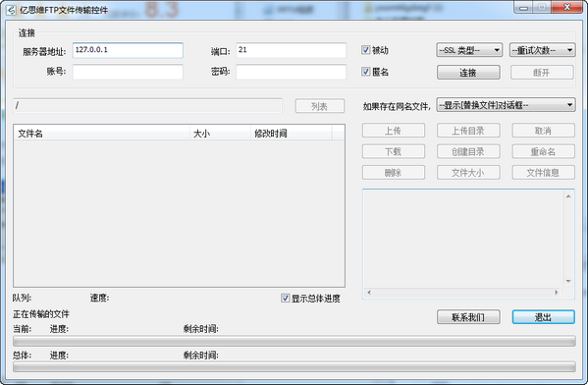The width and height of the screenshot is (588, 385).
Task: Focus the 端口 port input field
Action: coord(291,50)
